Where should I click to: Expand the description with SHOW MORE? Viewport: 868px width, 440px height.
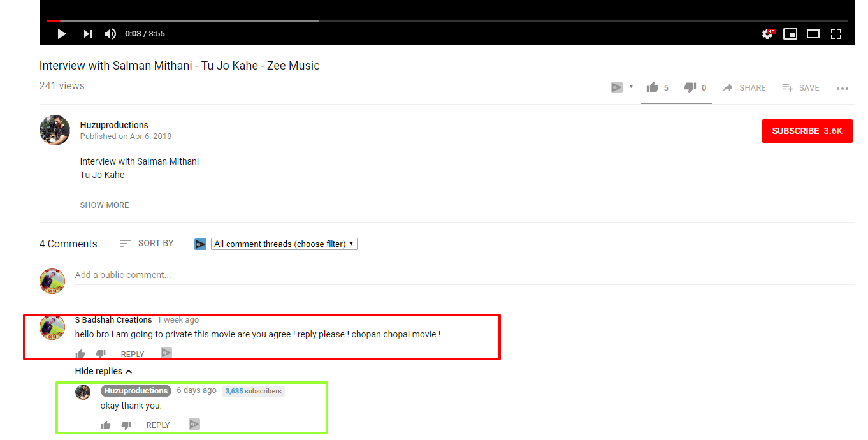[105, 205]
